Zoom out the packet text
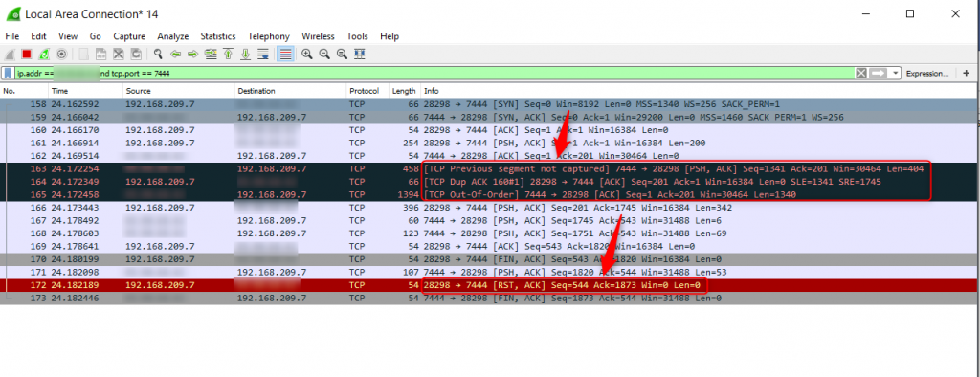980x377 pixels. pyautogui.click(x=324, y=54)
